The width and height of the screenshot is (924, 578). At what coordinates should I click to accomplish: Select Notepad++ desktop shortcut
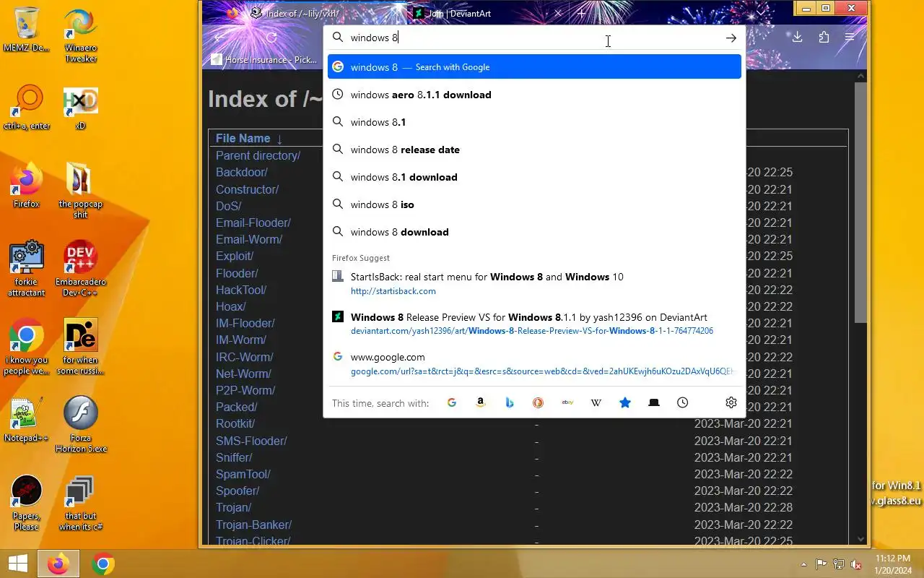click(x=26, y=420)
